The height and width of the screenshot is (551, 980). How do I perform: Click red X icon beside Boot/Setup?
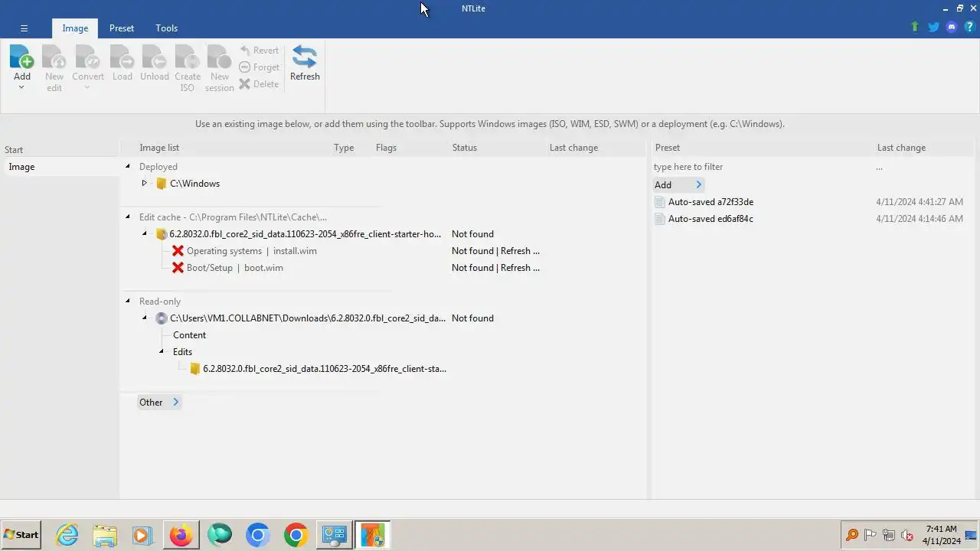178,268
